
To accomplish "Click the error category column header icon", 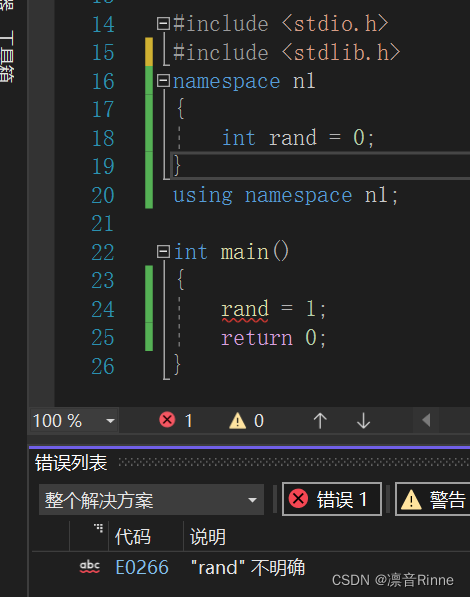I will tap(99, 528).
